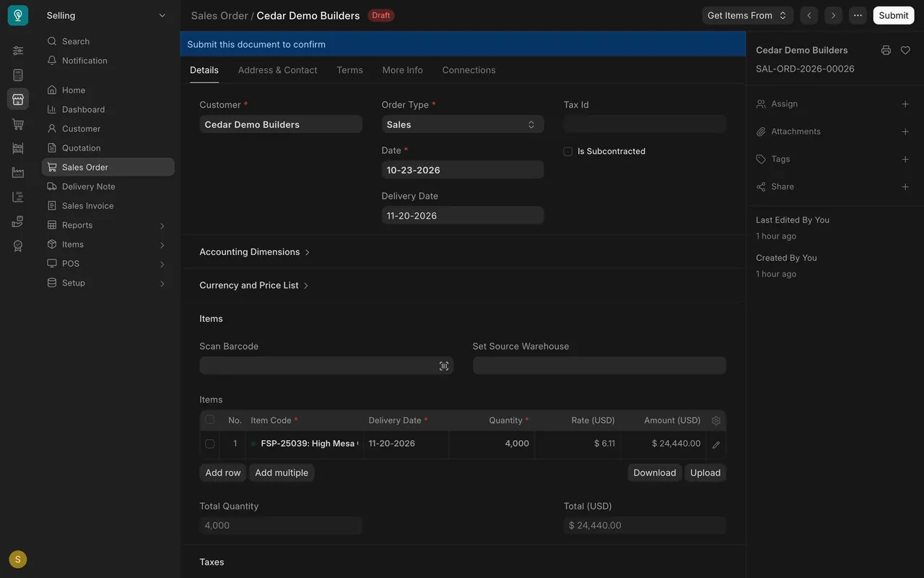Click the plus icon next to Tags
Viewport: 924px width, 578px height.
(905, 159)
